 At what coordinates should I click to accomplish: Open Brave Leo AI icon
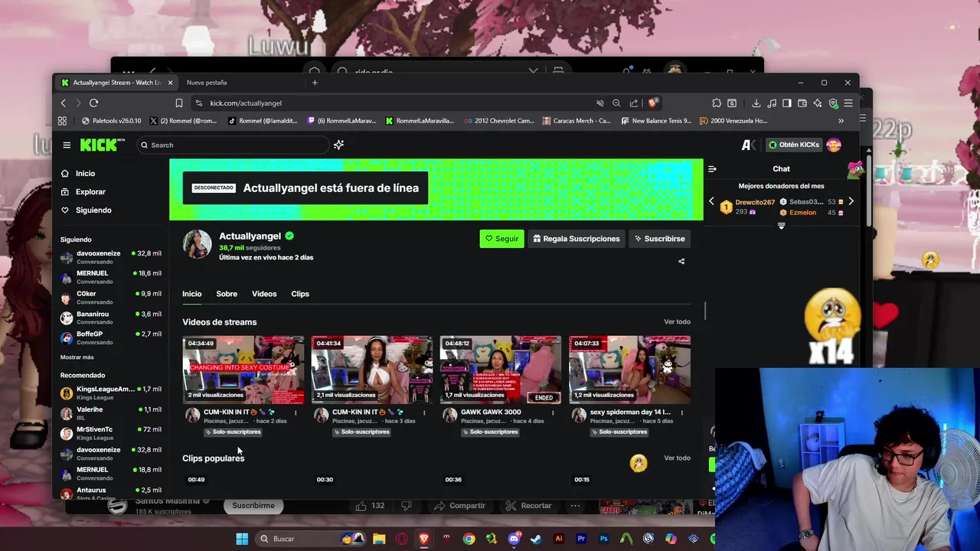point(818,103)
